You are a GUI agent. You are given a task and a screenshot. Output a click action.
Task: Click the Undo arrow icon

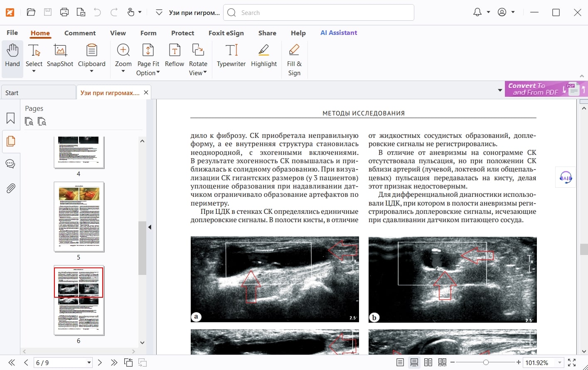click(x=98, y=12)
